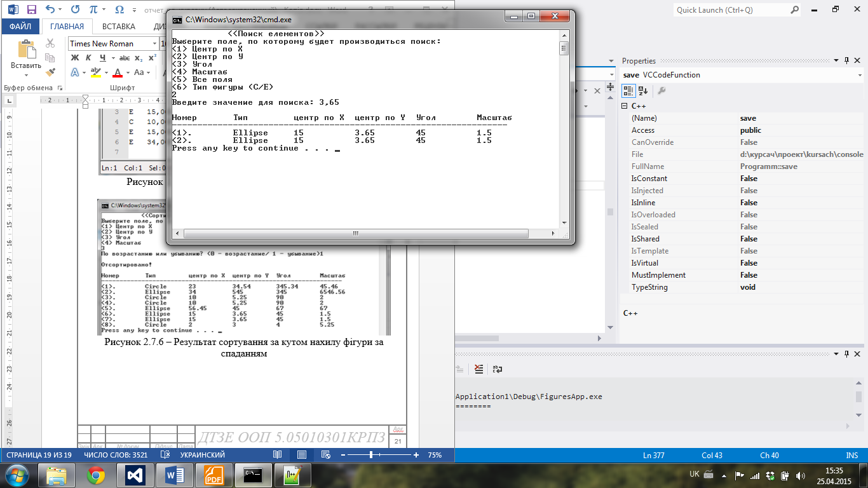Open the ФАЙЛ tab
The height and width of the screenshot is (488, 868).
tap(20, 27)
